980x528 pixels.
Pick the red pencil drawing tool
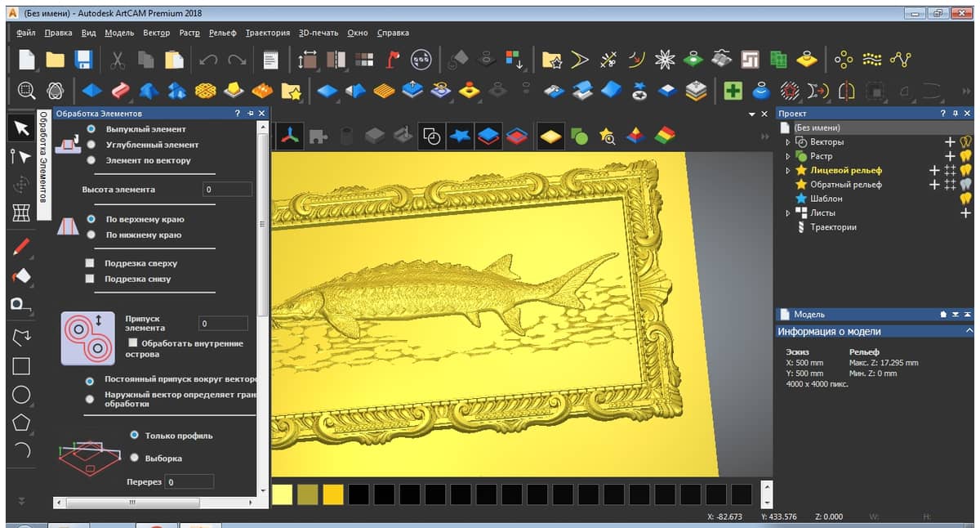pos(21,245)
